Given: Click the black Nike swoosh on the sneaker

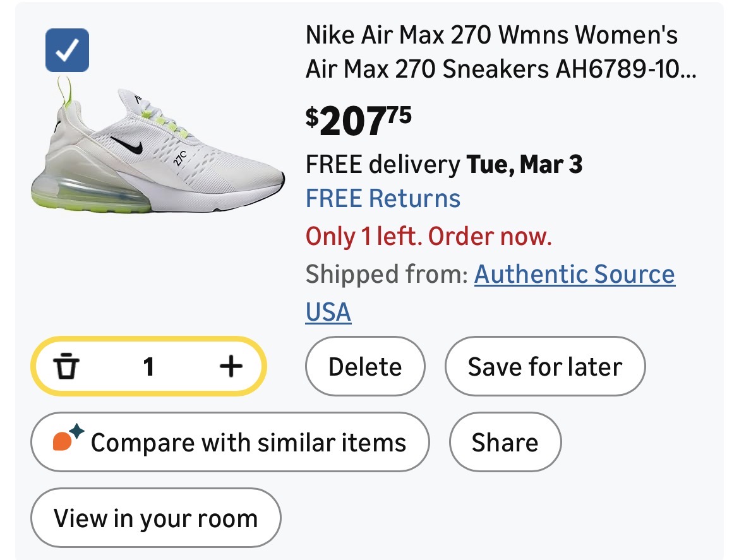Looking at the screenshot, I should pos(129,145).
